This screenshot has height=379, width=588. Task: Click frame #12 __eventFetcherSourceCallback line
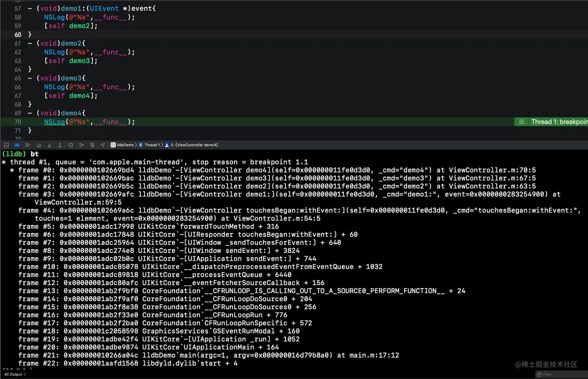click(171, 283)
